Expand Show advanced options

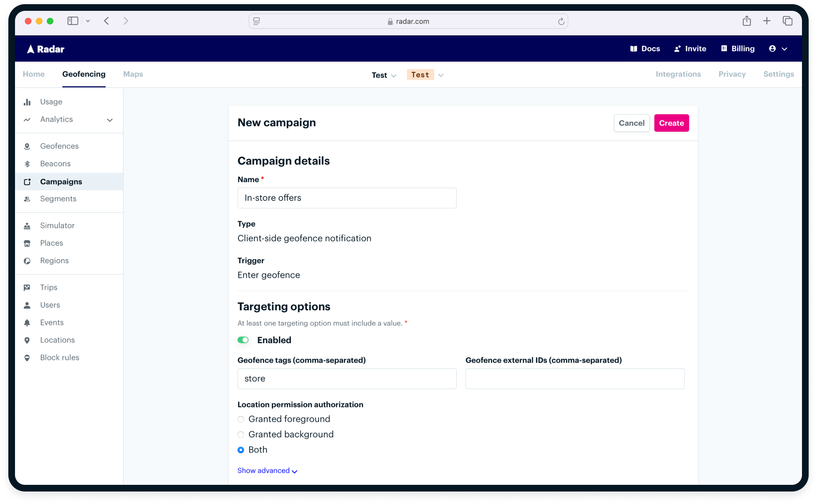click(267, 471)
